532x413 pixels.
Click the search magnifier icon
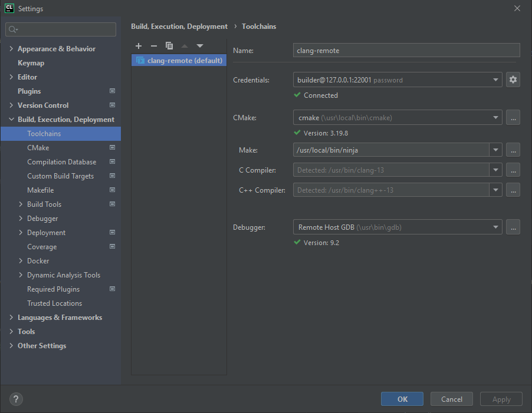13,29
